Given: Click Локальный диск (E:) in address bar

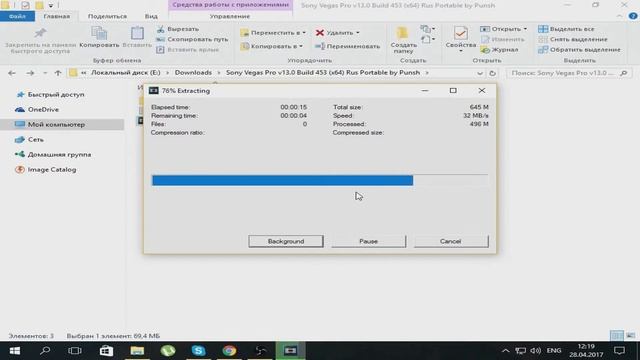Looking at the screenshot, I should coord(125,72).
